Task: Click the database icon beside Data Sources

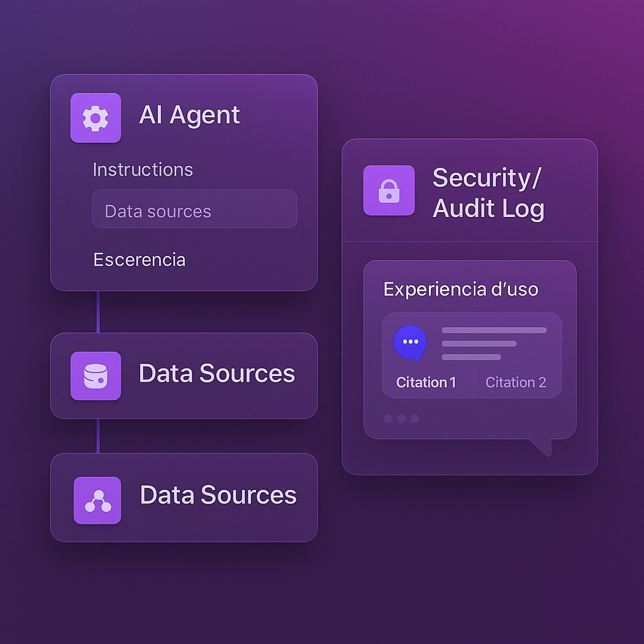Action: pyautogui.click(x=96, y=375)
